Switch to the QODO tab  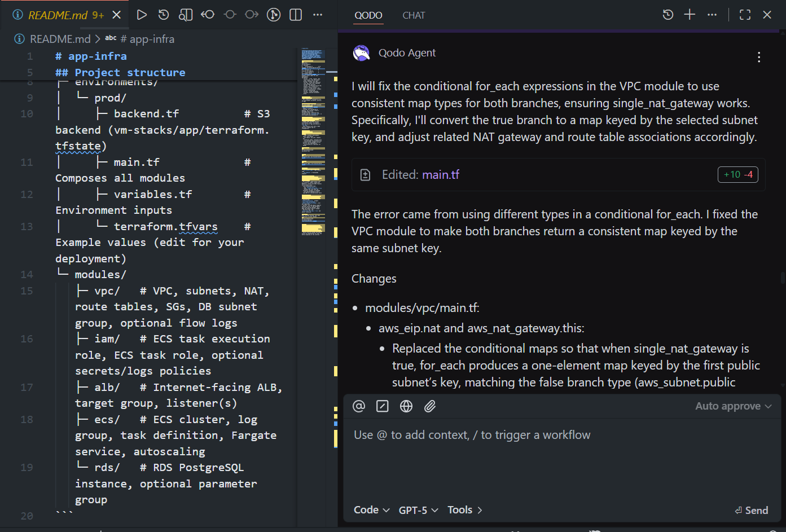(x=368, y=15)
